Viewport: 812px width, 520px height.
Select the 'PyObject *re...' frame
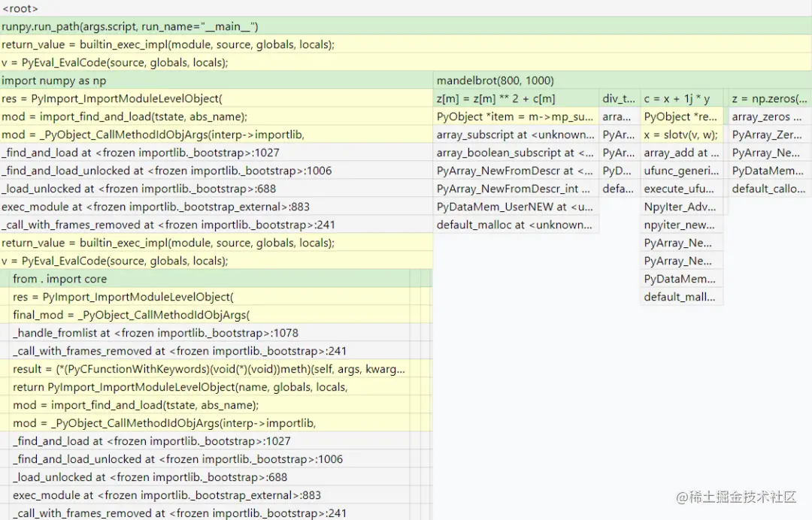pos(681,116)
